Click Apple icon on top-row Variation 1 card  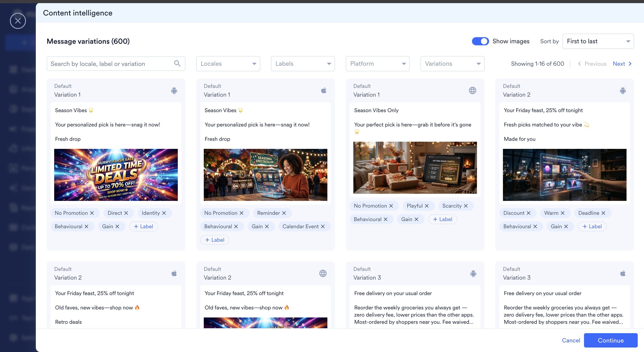tap(324, 90)
